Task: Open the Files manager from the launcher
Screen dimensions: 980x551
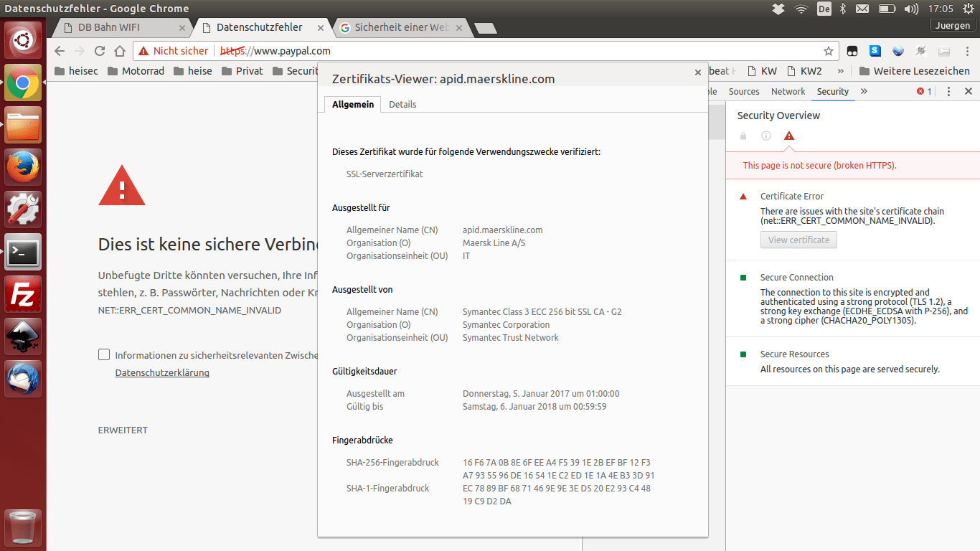Action: click(23, 126)
